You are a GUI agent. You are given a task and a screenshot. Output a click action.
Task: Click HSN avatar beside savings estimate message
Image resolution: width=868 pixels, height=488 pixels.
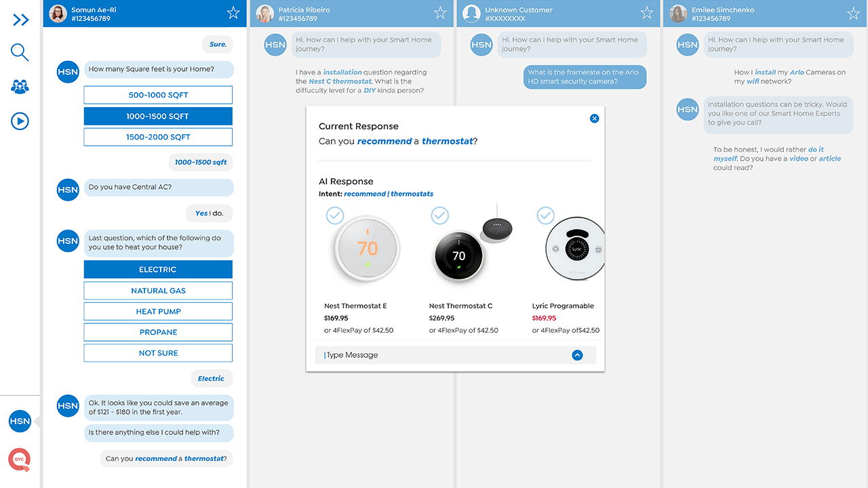click(x=68, y=406)
